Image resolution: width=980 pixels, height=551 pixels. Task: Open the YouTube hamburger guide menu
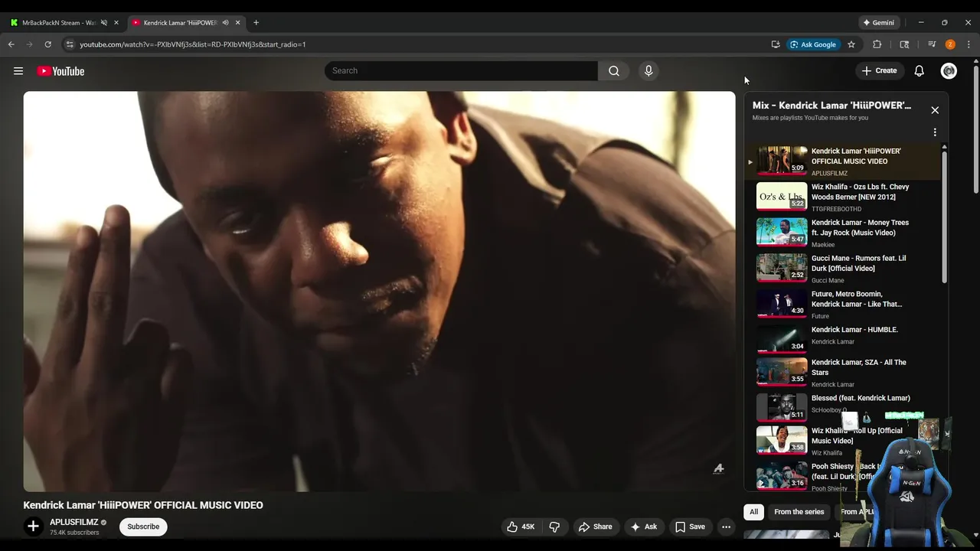point(18,71)
